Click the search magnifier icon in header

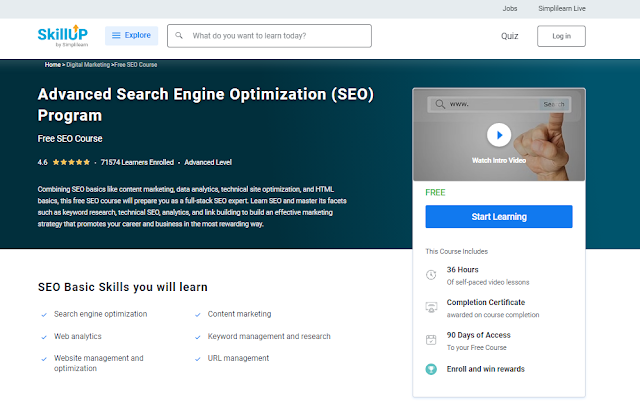pos(179,36)
